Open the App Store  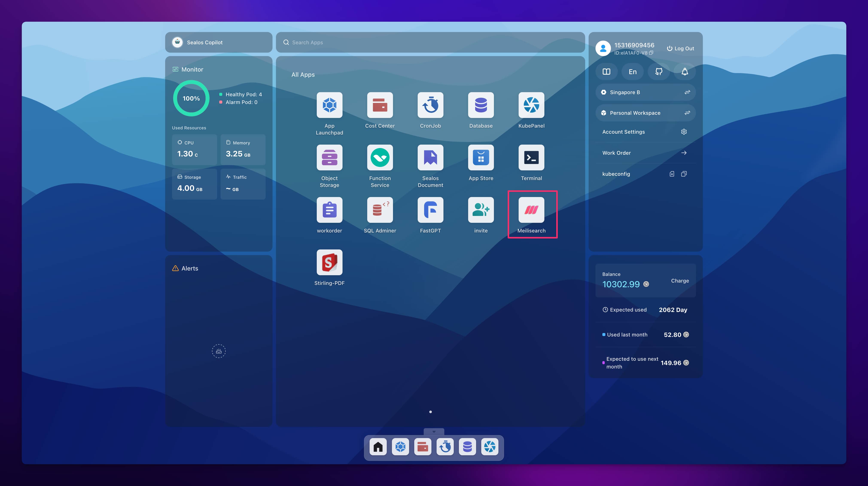(481, 157)
